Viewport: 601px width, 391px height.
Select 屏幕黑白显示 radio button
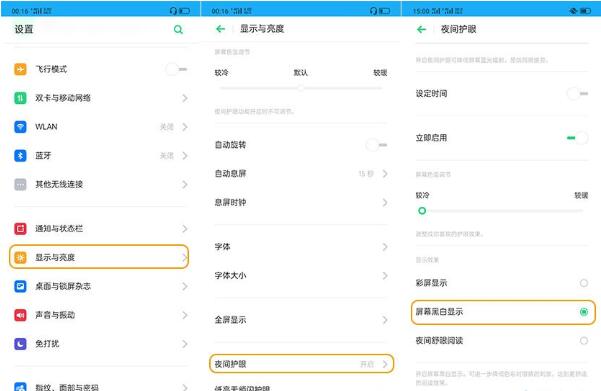tap(583, 312)
